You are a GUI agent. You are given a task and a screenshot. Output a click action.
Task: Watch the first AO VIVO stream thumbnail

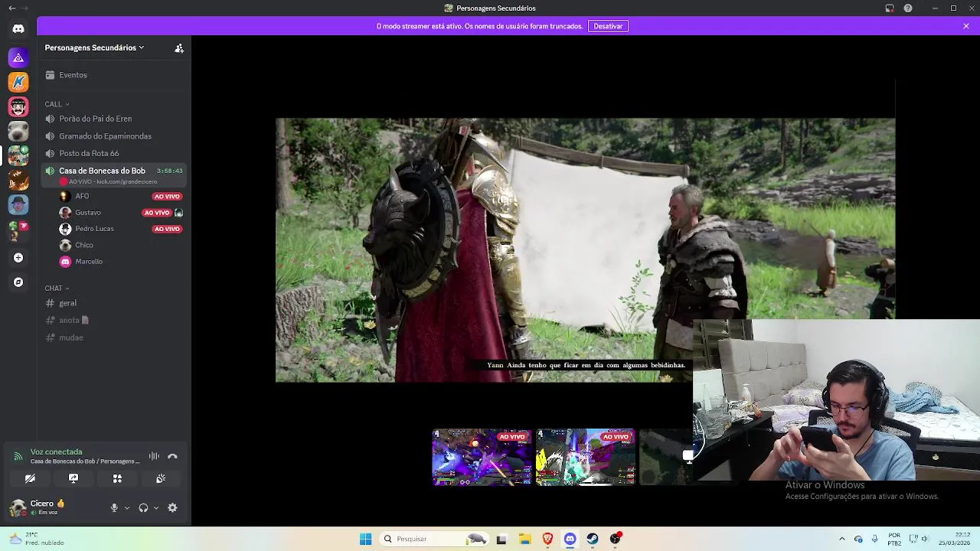pyautogui.click(x=482, y=457)
